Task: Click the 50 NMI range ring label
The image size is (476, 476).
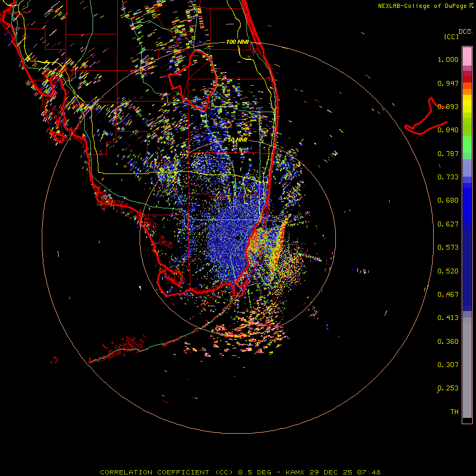Action: [x=237, y=140]
